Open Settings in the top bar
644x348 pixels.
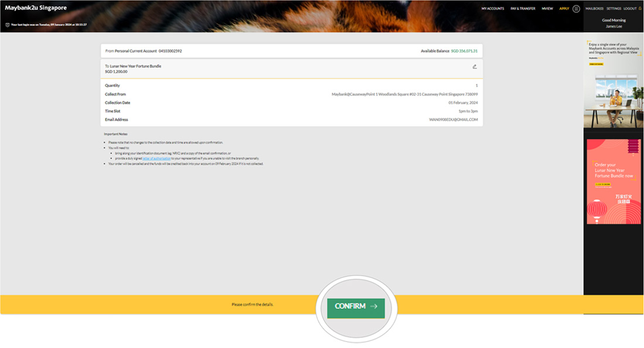coord(614,9)
